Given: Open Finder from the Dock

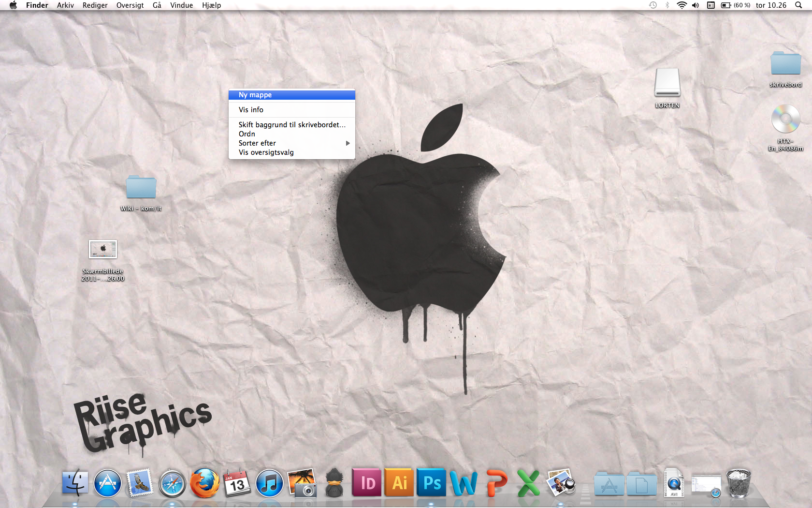Looking at the screenshot, I should (75, 483).
